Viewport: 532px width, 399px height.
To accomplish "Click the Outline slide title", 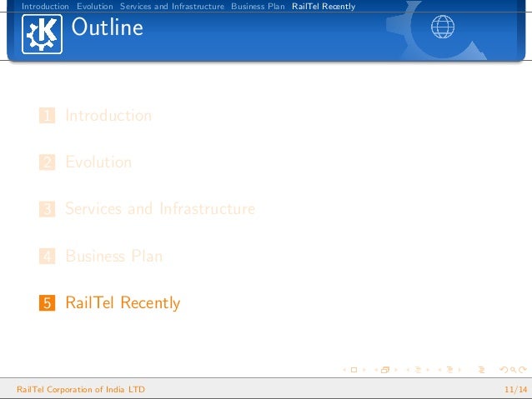I will tap(108, 27).
